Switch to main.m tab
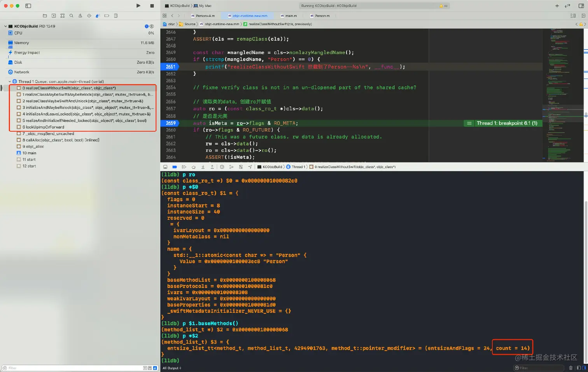588x372 pixels. (x=289, y=16)
